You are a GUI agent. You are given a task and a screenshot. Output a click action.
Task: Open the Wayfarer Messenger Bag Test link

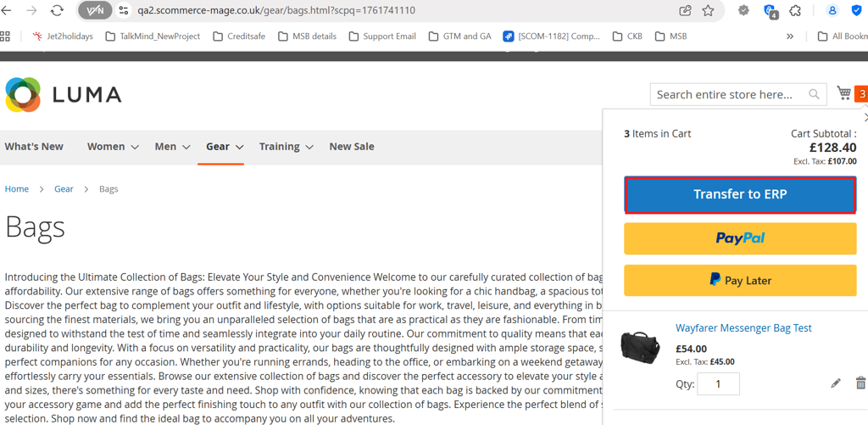pos(743,328)
